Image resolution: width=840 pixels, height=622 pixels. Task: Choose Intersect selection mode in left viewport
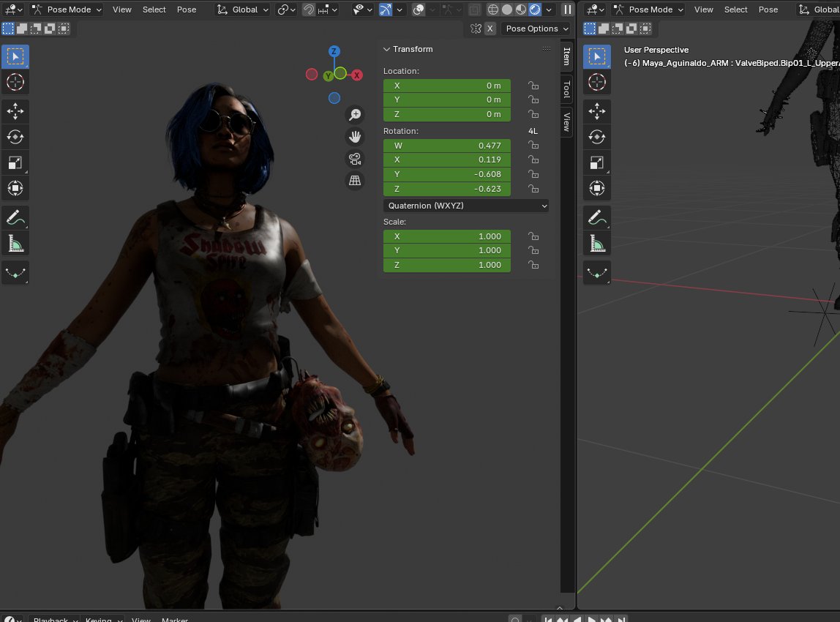(x=64, y=29)
